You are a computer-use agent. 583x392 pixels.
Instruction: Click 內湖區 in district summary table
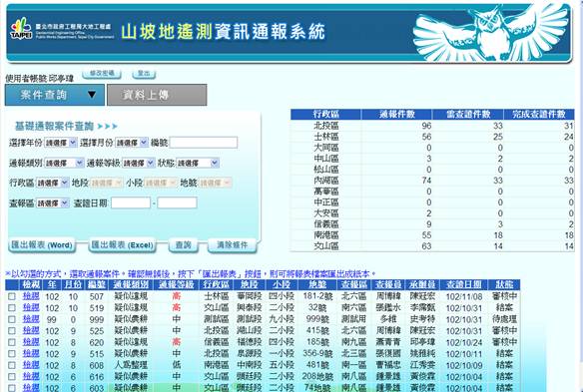(326, 181)
